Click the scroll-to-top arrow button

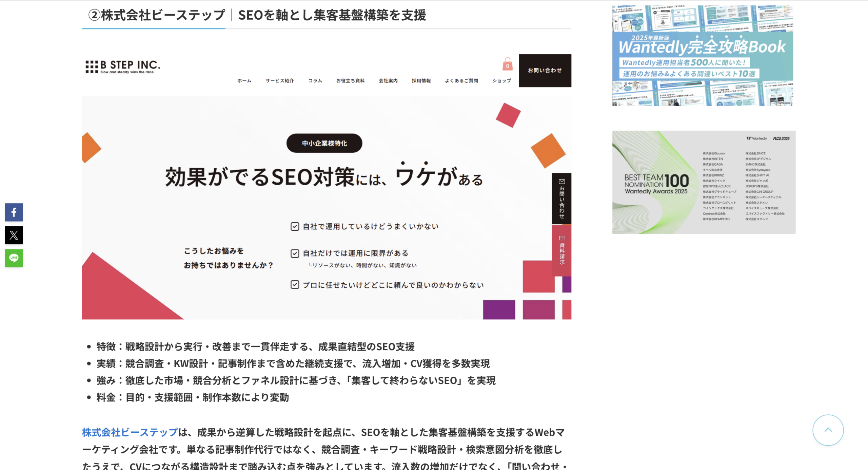coord(828,430)
